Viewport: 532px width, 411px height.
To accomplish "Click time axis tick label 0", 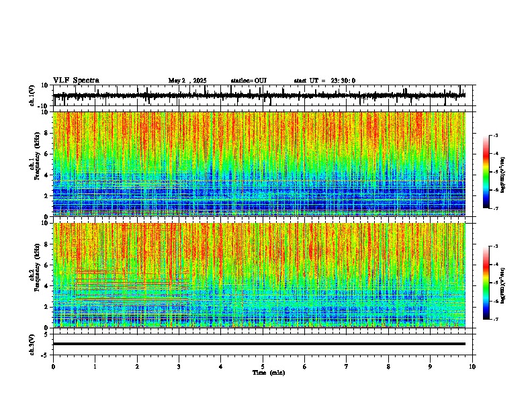I will [x=53, y=367].
